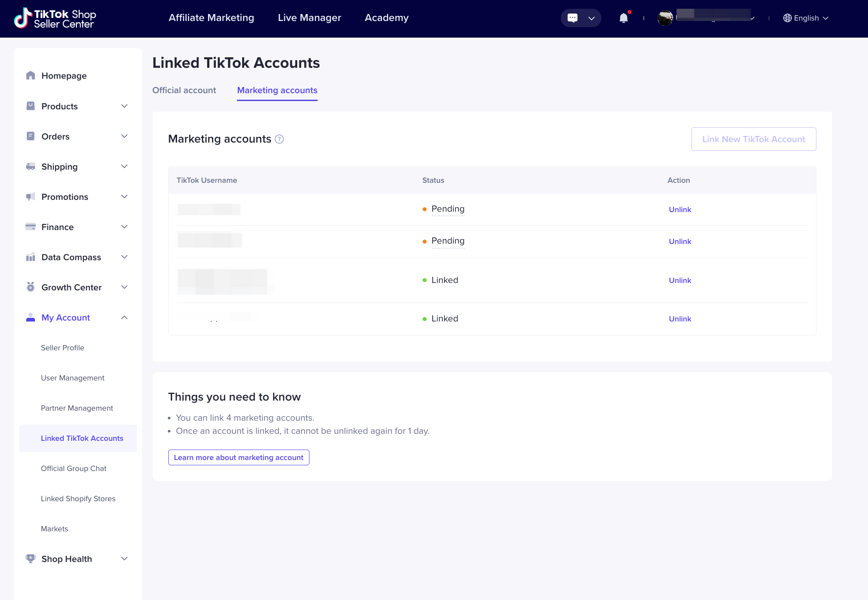This screenshot has height=600, width=868.
Task: Click the Promotions megaphone icon
Action: (x=30, y=196)
